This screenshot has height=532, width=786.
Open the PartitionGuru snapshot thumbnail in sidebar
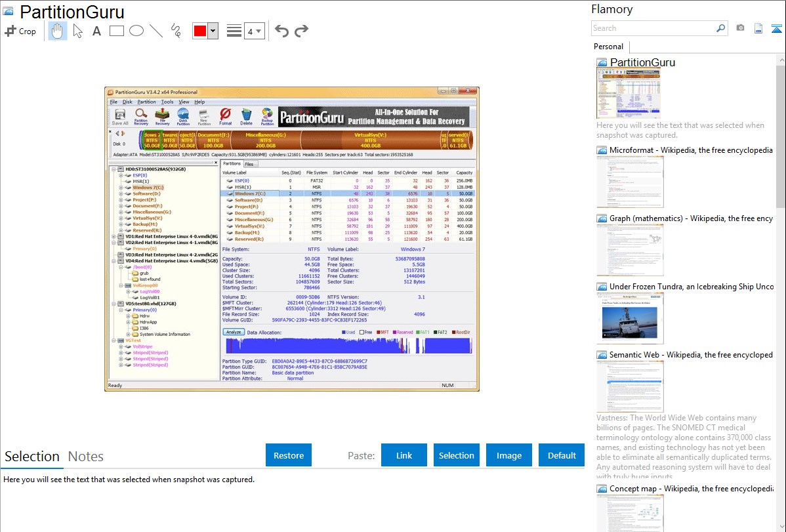tap(629, 94)
